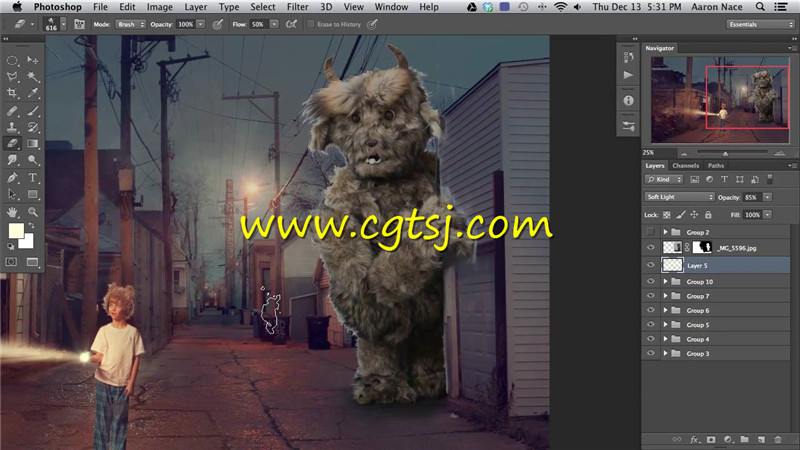Hide the Group 7 layer group
Viewport: 800px width, 450px height.
(x=651, y=296)
